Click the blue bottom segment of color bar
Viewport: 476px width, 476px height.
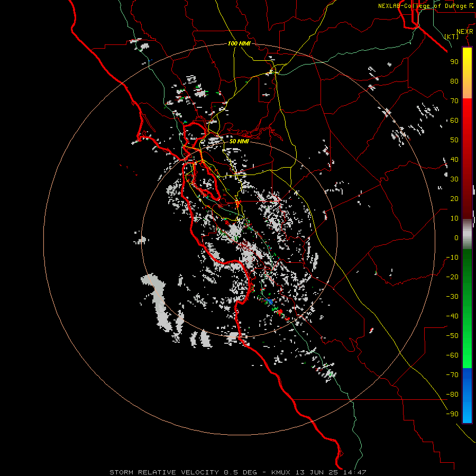click(x=467, y=396)
